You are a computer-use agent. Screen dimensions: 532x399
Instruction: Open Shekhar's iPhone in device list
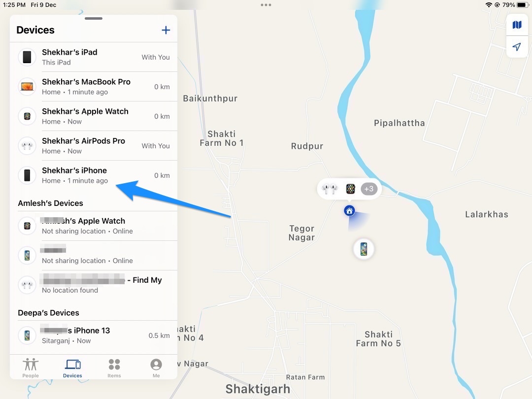click(x=94, y=175)
